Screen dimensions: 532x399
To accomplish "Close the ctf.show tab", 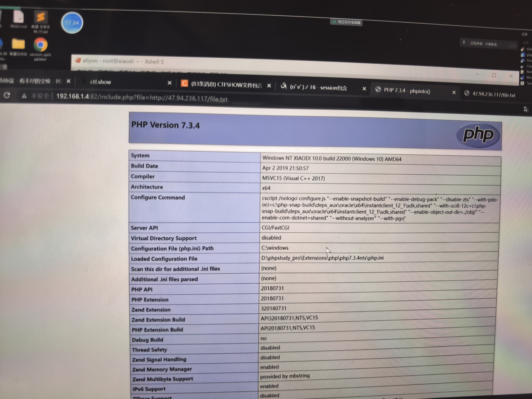I will [169, 83].
